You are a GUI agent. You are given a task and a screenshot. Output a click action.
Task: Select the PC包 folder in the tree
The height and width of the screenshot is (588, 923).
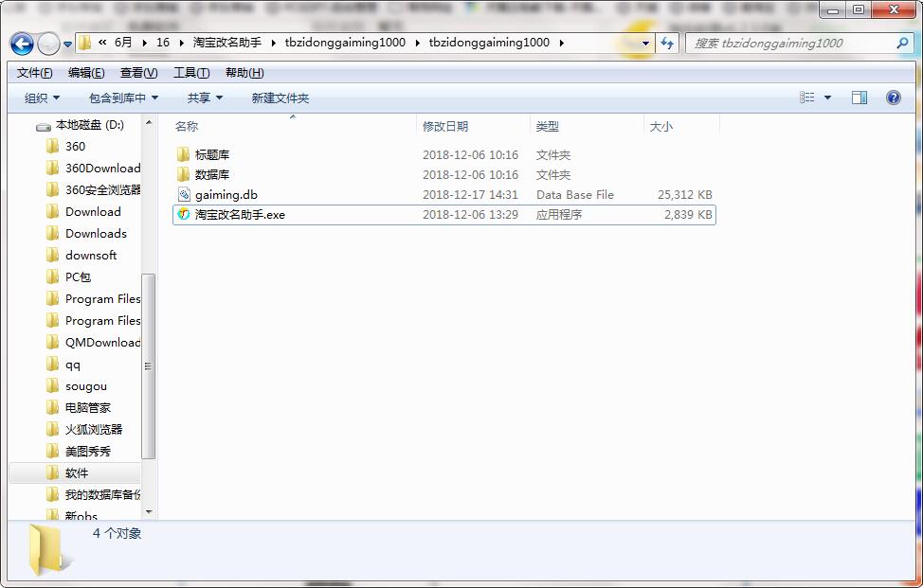click(78, 276)
